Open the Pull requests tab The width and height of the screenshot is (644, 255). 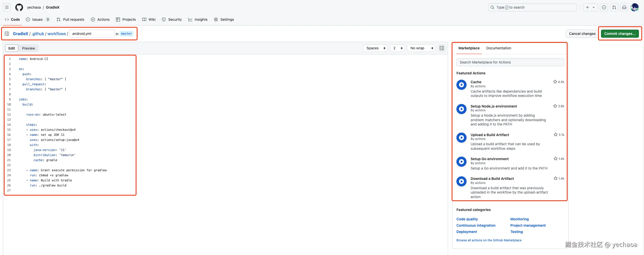tap(70, 19)
